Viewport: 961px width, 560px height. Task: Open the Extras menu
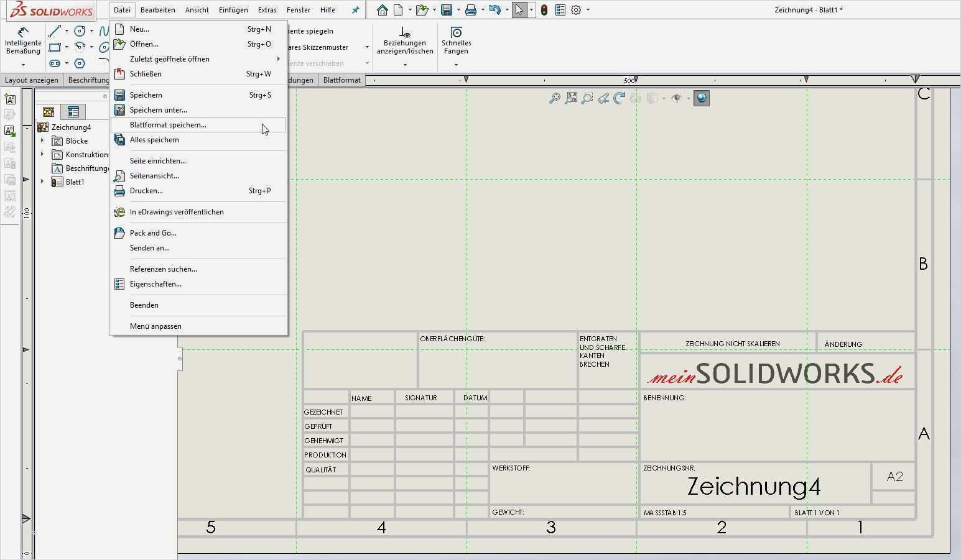tap(267, 10)
